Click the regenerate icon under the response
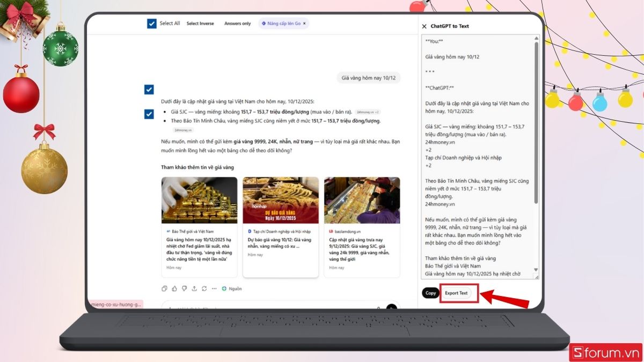This screenshot has width=644, height=362. point(204,289)
